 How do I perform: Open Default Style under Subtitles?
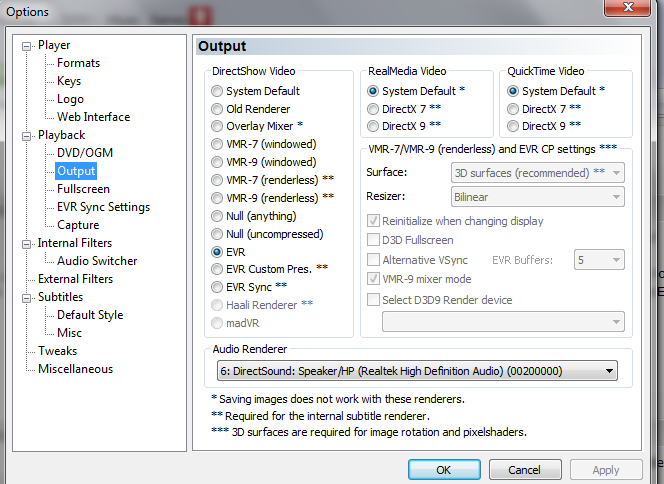90,315
